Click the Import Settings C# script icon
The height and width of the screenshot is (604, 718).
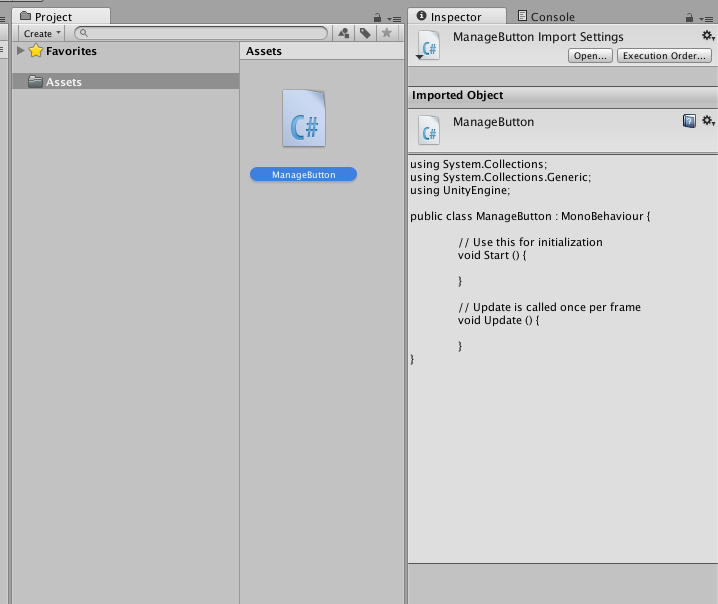click(429, 45)
